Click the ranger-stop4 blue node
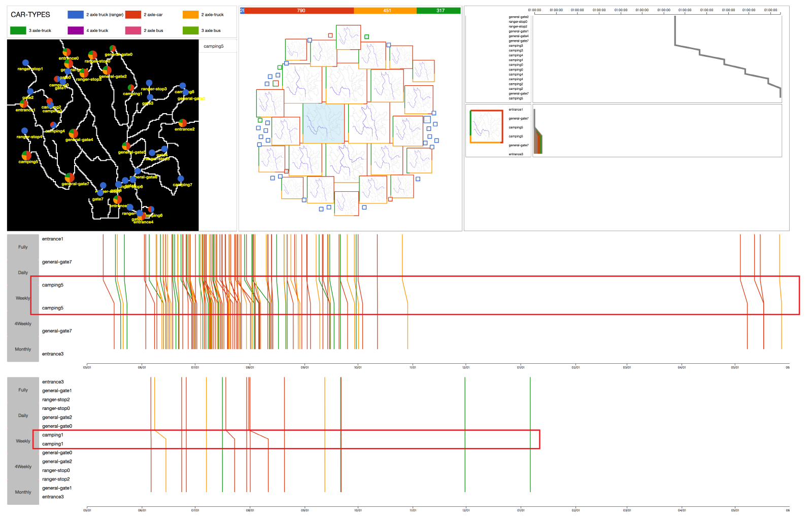The height and width of the screenshot is (518, 812). [24, 131]
